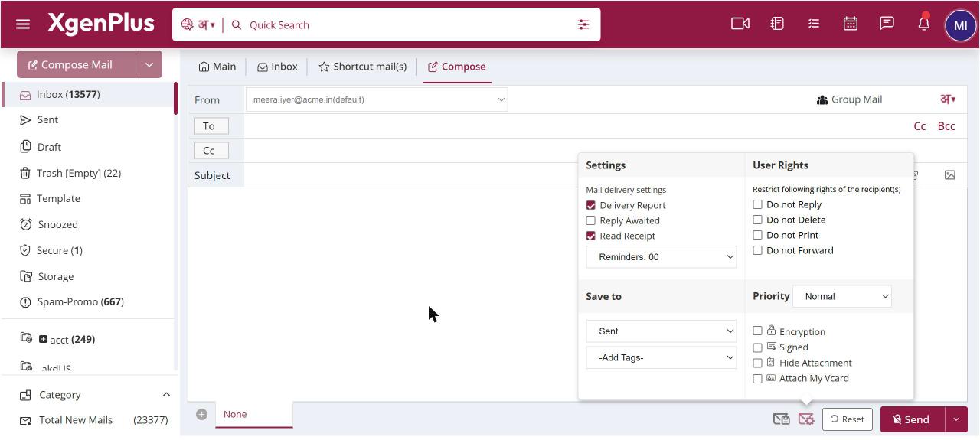Viewport: 980px width, 440px height.
Task: Click the Cc recipients button
Action: click(211, 151)
